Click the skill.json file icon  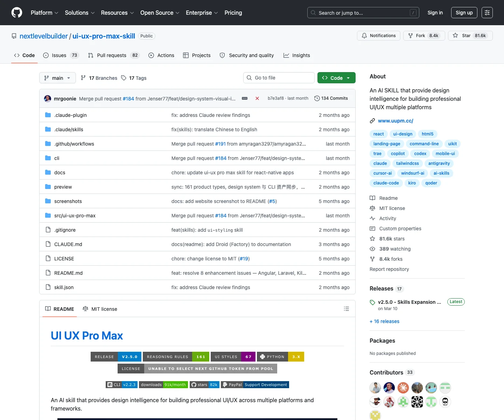(48, 287)
